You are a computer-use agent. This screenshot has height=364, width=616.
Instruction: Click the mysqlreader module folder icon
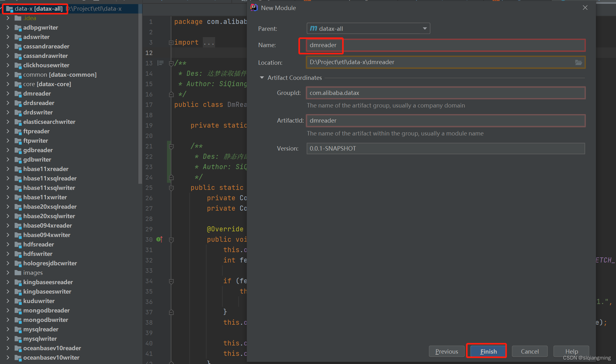pyautogui.click(x=18, y=329)
